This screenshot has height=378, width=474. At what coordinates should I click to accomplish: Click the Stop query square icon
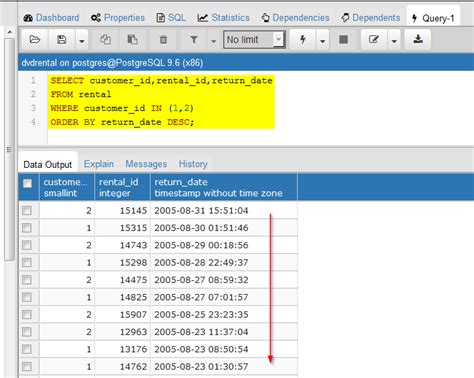[343, 40]
